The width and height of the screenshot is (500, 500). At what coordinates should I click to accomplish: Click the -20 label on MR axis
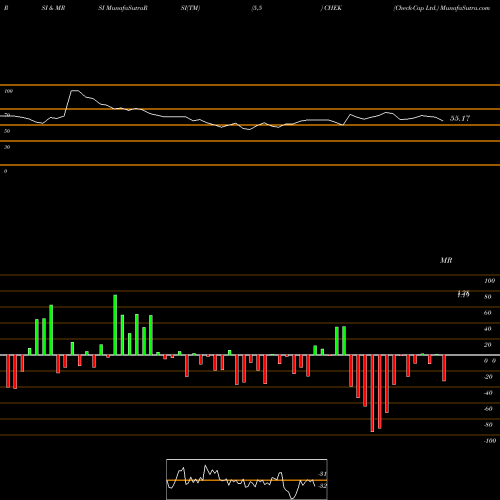coord(488,377)
